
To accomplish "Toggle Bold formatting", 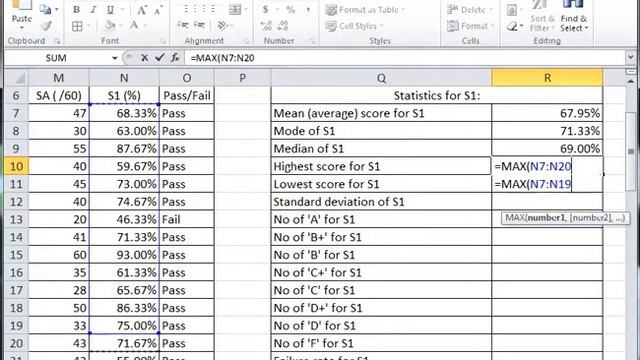I will click(x=76, y=10).
